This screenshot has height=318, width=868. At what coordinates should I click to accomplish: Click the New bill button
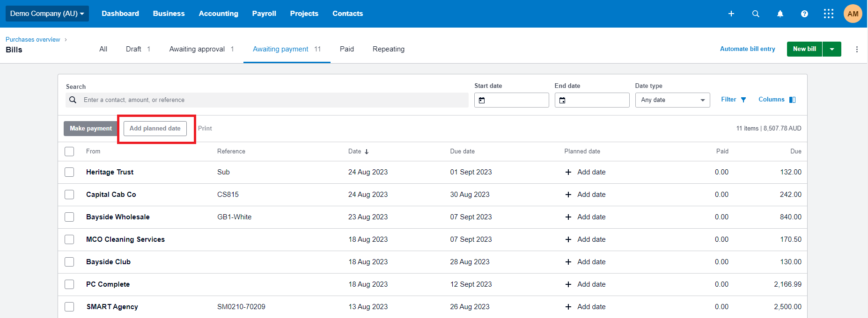pos(805,49)
